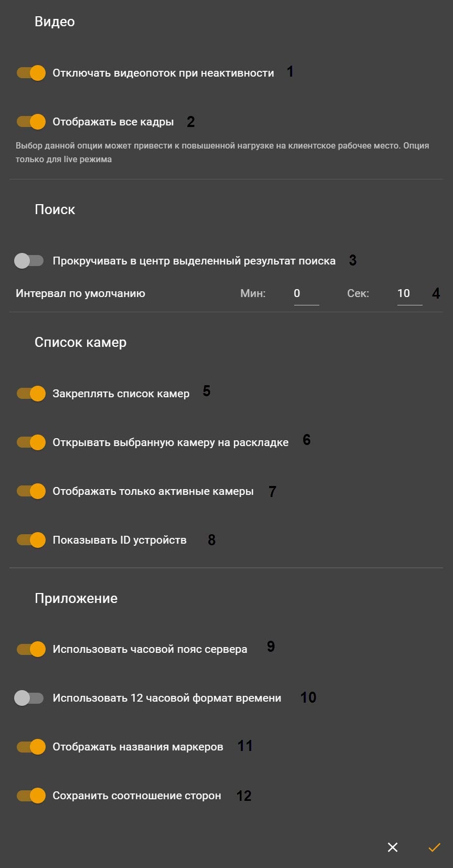Disable 'Отображать только активные камеры' switch
This screenshot has width=453, height=868.
point(31,491)
